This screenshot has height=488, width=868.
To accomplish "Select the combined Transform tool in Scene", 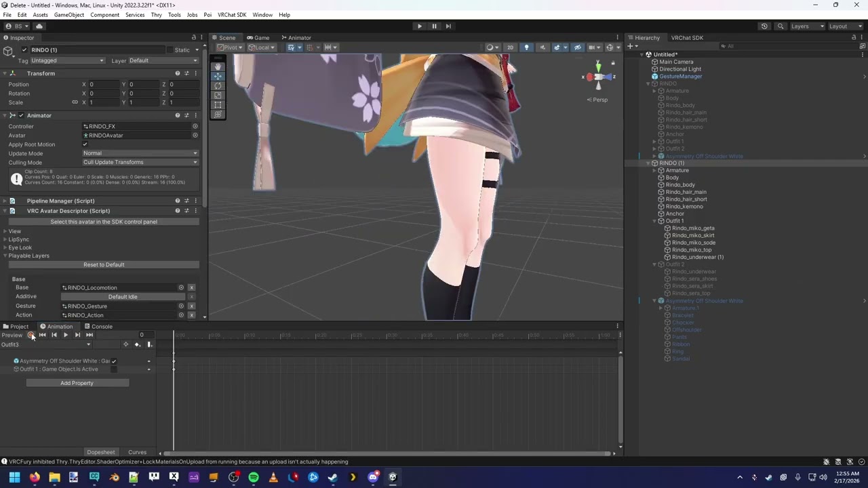I will tap(218, 115).
